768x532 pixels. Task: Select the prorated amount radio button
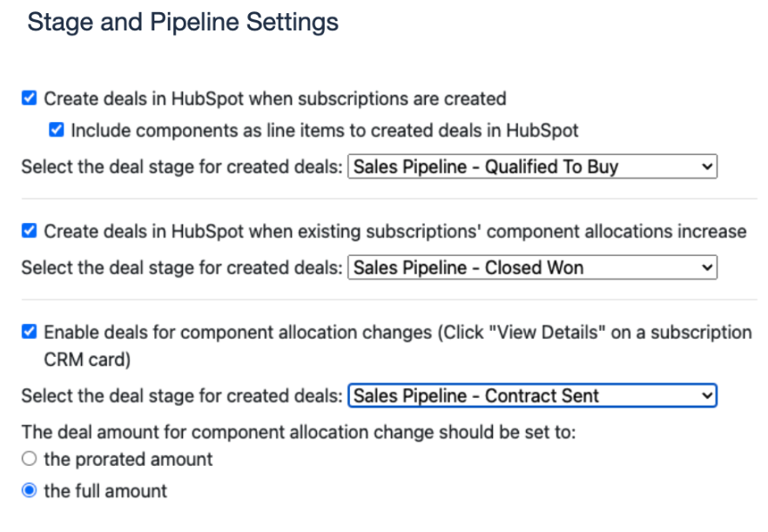click(x=30, y=459)
